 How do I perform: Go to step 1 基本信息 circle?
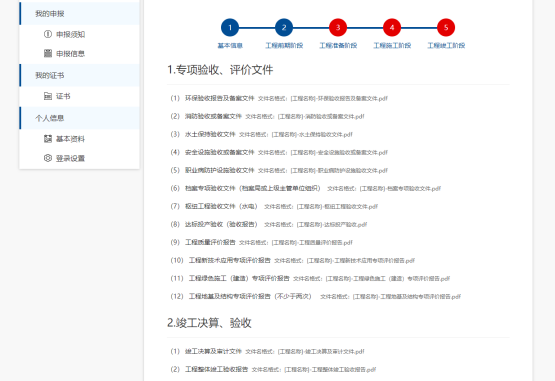pyautogui.click(x=230, y=28)
